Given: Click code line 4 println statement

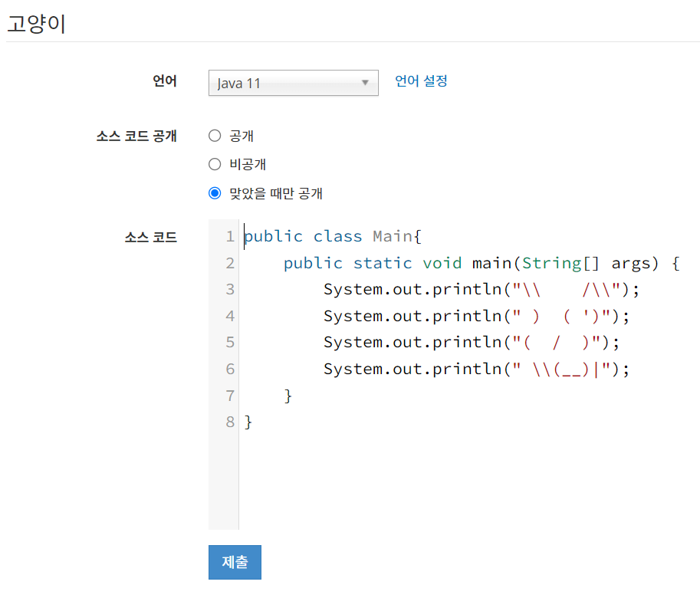Looking at the screenshot, I should point(476,316).
